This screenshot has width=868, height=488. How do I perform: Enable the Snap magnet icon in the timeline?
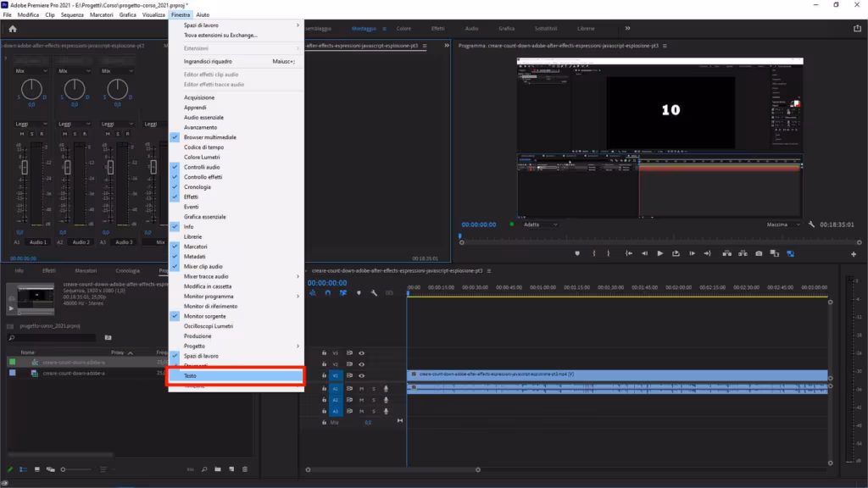coord(328,293)
